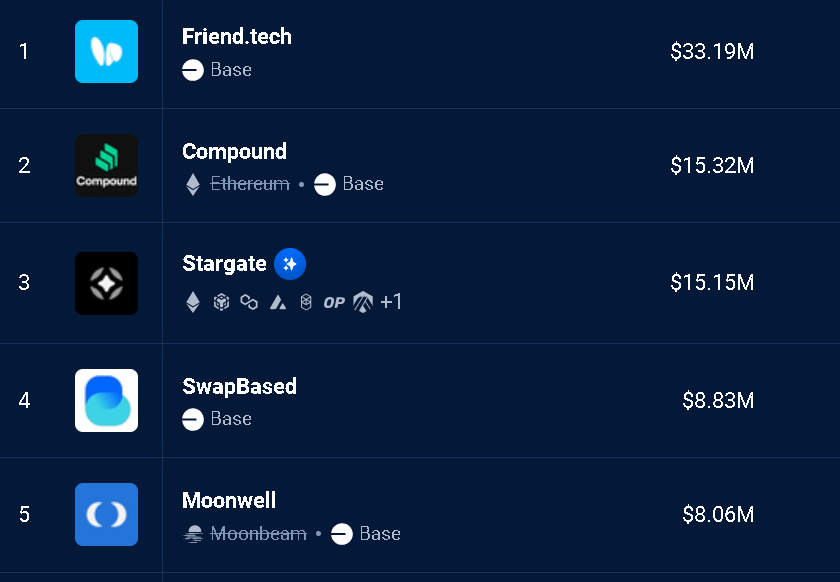Click the Polygon chain icon under Stargate
This screenshot has width=840, height=582.
click(x=249, y=302)
